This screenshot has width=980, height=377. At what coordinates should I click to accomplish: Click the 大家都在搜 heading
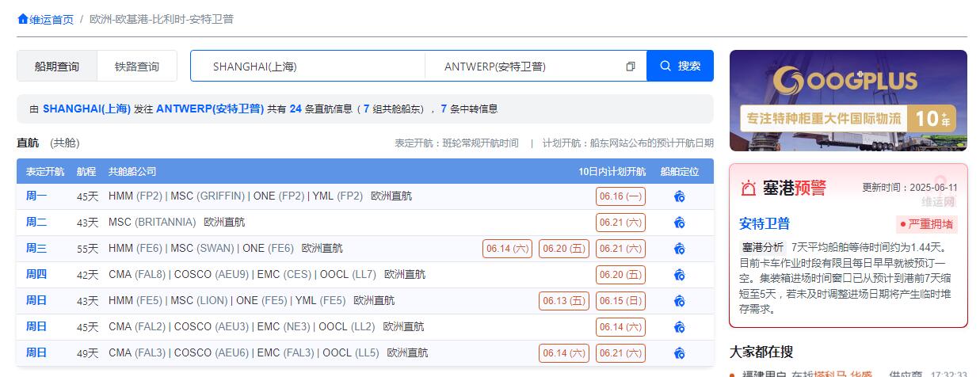pos(761,352)
